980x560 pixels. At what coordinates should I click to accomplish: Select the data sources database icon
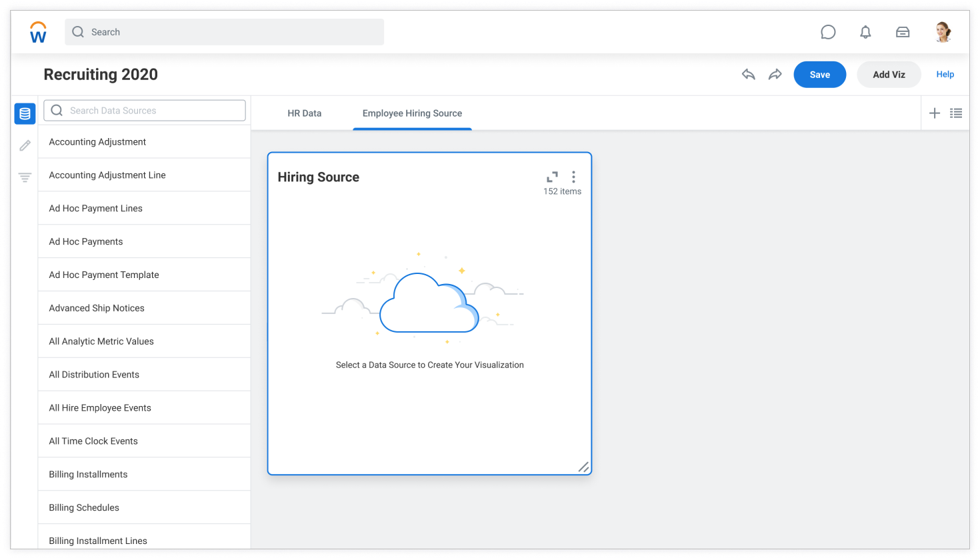pyautogui.click(x=25, y=113)
